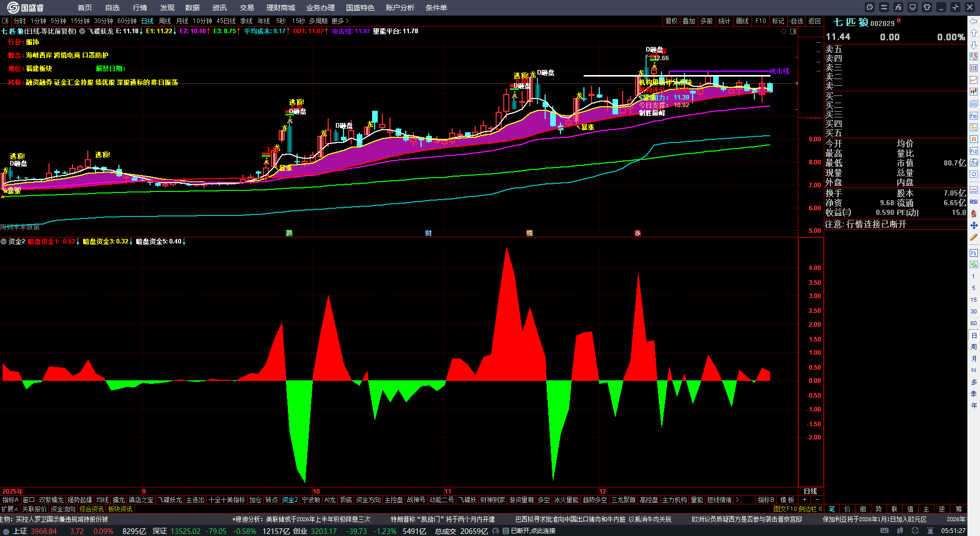Click the red S sidebar icon
Viewport: 980px width, 536px height.
coord(974,214)
